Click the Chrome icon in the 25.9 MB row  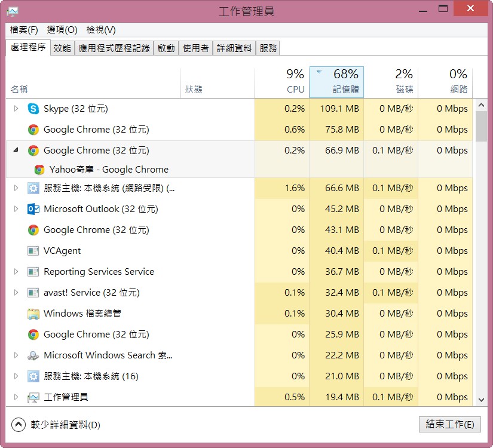(x=33, y=335)
